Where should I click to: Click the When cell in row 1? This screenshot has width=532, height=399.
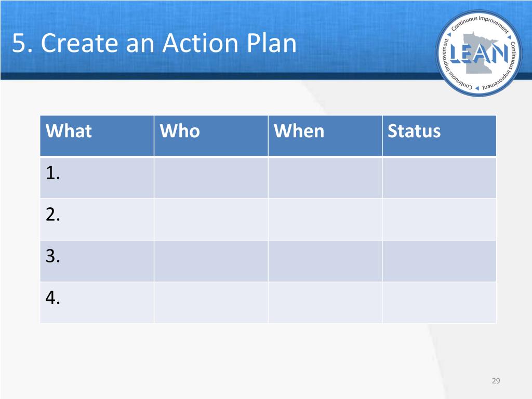[325, 178]
